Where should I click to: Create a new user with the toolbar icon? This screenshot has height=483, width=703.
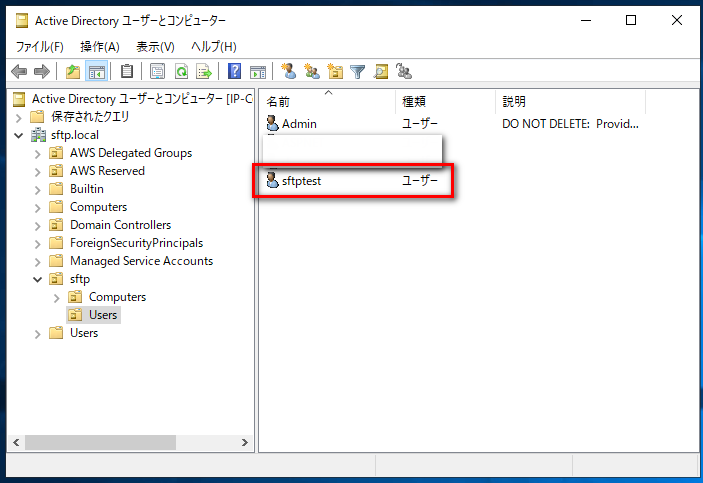tap(288, 71)
